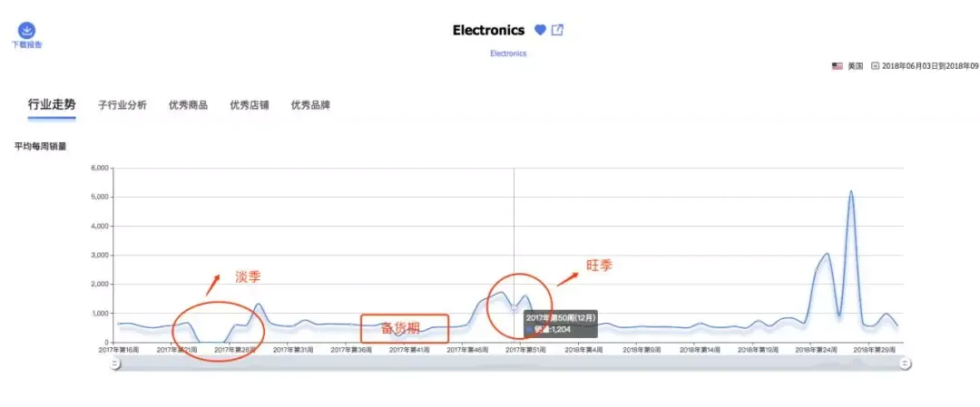980x407 pixels.
Task: Click the left range slider handle
Action: pyautogui.click(x=115, y=363)
